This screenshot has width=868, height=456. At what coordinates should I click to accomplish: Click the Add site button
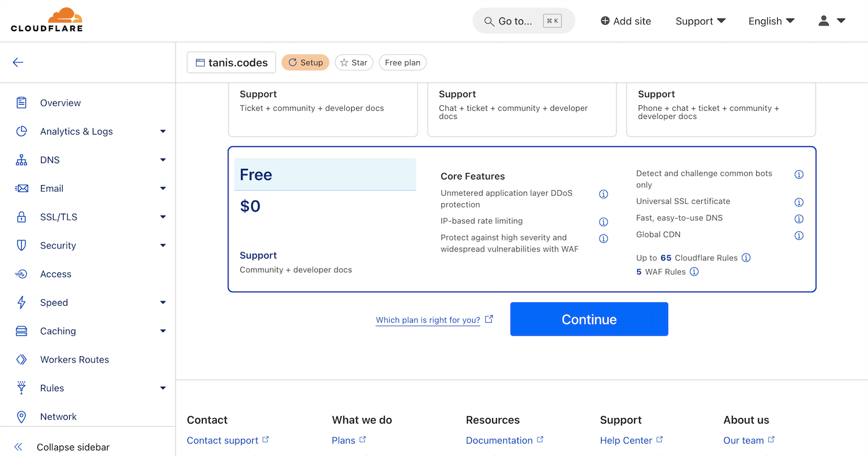click(x=625, y=21)
